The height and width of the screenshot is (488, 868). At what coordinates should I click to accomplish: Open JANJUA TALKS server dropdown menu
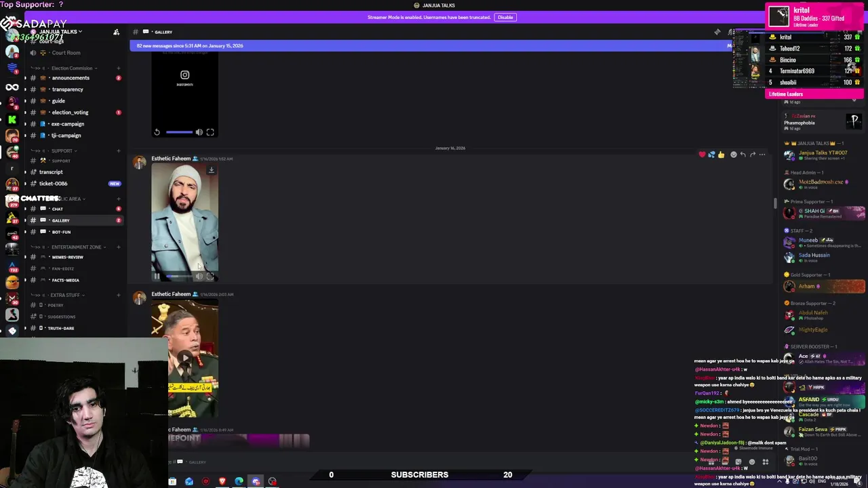(x=60, y=32)
